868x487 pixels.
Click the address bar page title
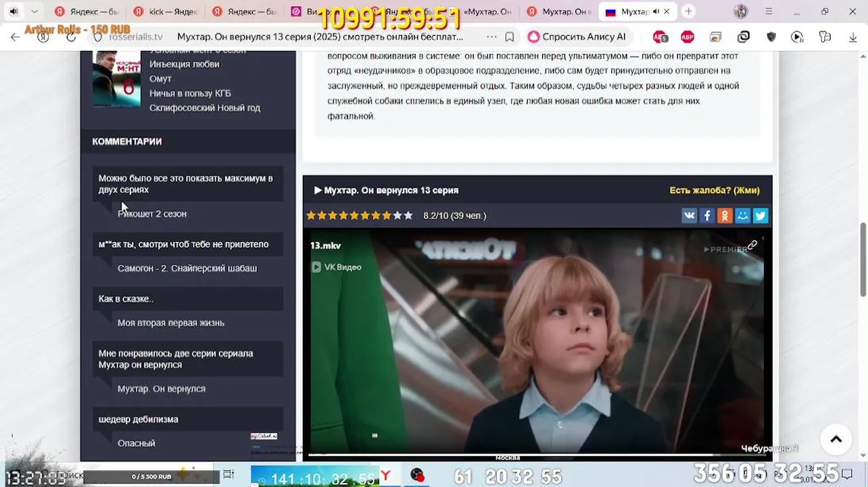point(320,37)
